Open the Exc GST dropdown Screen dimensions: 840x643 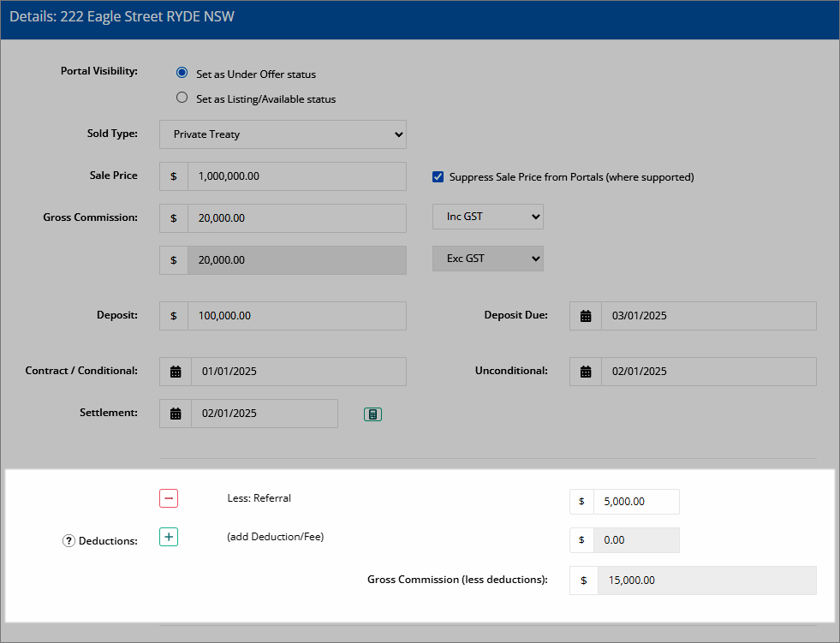488,259
